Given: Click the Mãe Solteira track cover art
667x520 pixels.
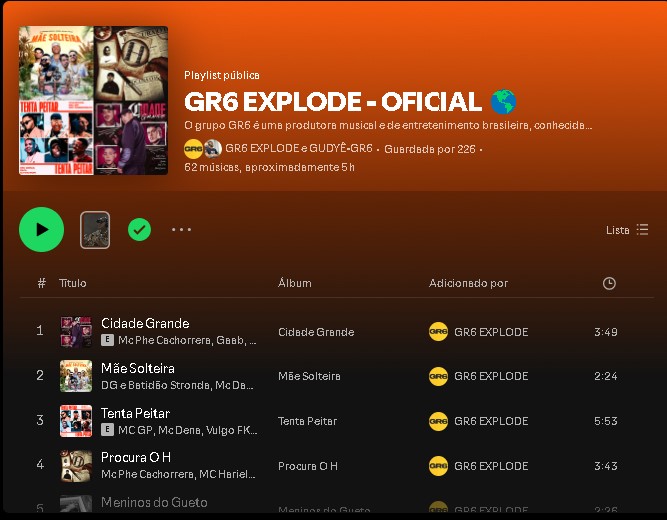Looking at the screenshot, I should click(x=76, y=376).
